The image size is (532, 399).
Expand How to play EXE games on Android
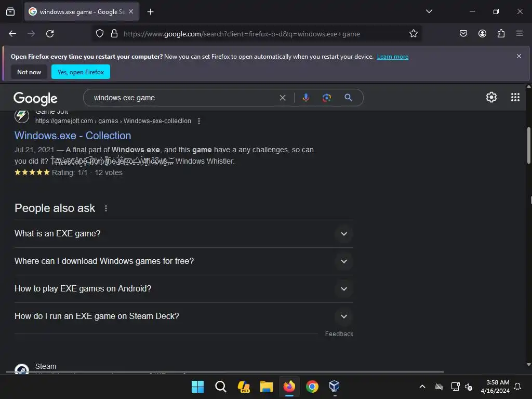[x=184, y=289]
